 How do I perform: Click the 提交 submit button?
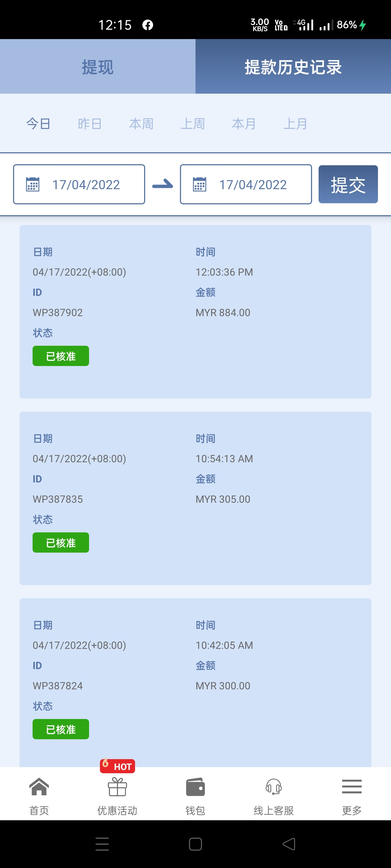[x=348, y=184]
